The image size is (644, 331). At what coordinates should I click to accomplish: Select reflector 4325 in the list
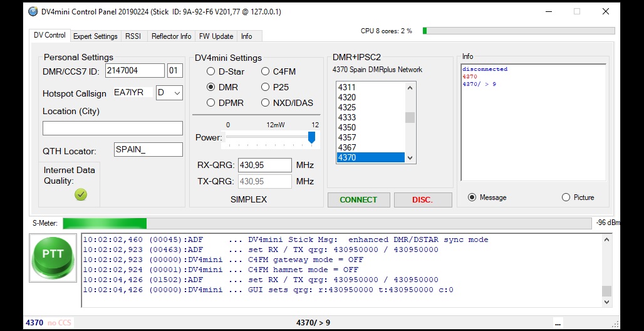pos(370,107)
